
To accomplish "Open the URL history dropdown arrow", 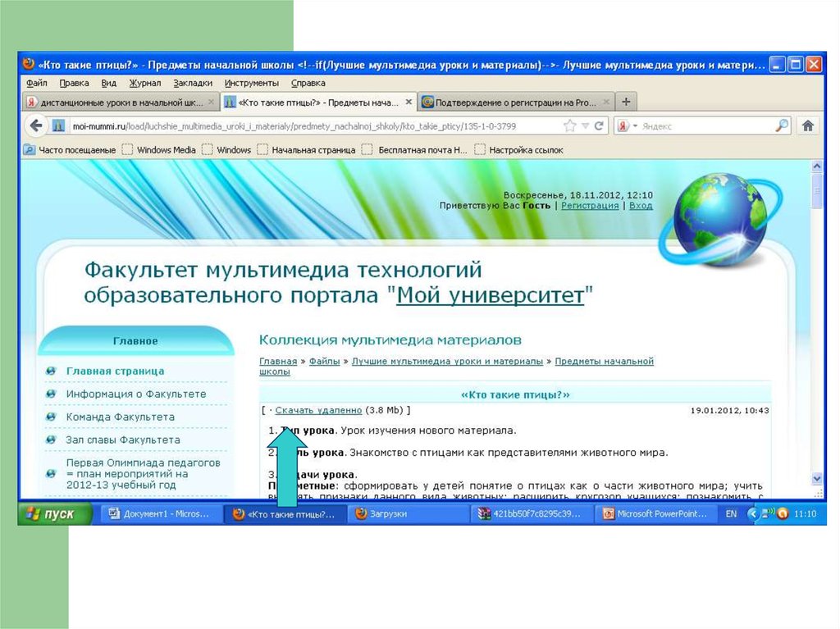I will [x=585, y=126].
